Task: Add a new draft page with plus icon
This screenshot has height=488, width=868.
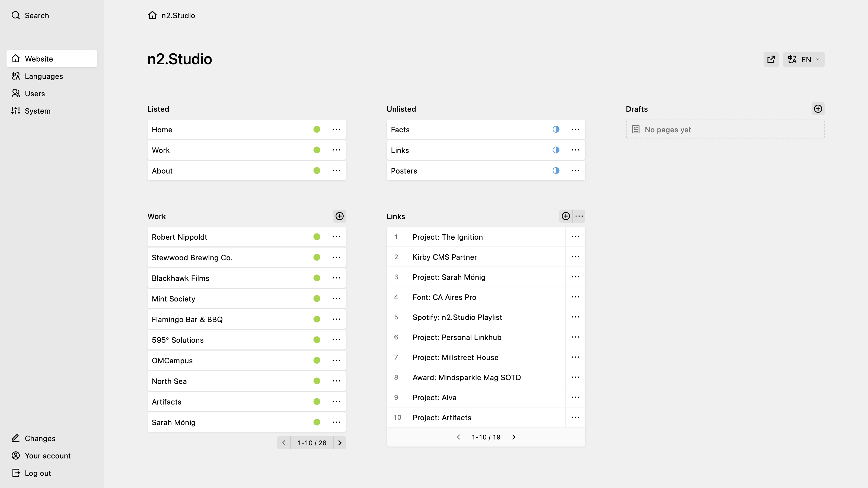Action: pos(818,109)
